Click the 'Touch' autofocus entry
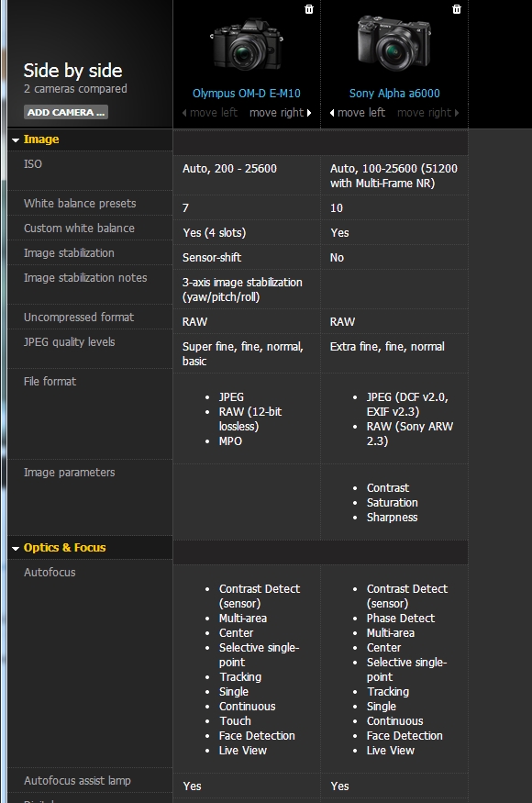The image size is (532, 803). coord(235,721)
